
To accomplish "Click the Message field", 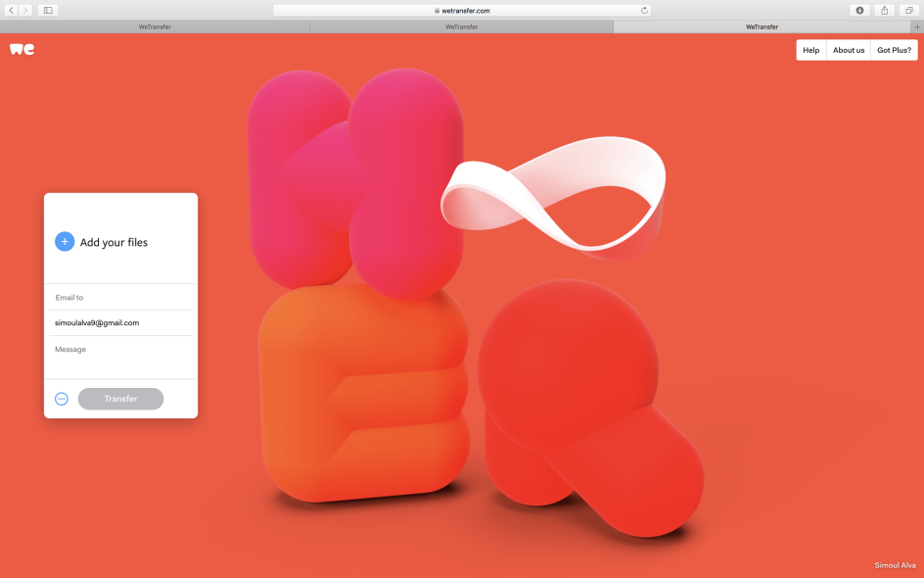I will (x=120, y=349).
